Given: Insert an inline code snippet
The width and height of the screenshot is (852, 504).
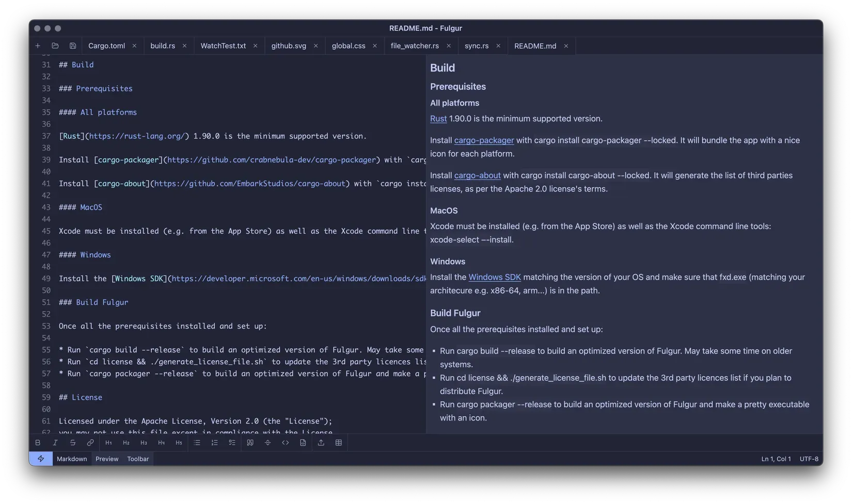Looking at the screenshot, I should pos(286,442).
